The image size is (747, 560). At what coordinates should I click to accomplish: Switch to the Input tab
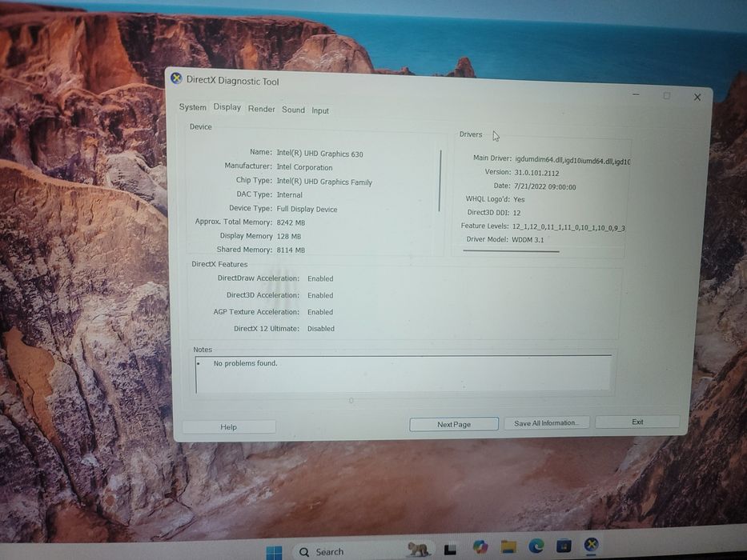click(x=320, y=110)
